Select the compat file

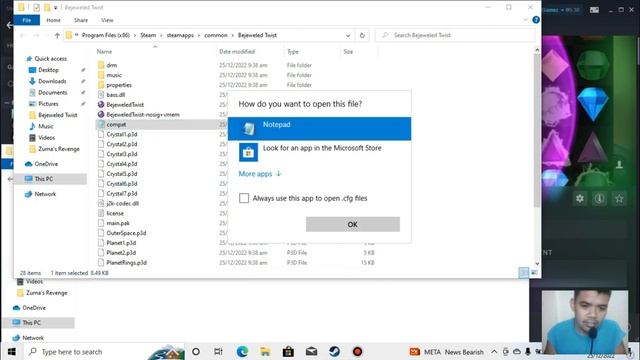pyautogui.click(x=116, y=124)
